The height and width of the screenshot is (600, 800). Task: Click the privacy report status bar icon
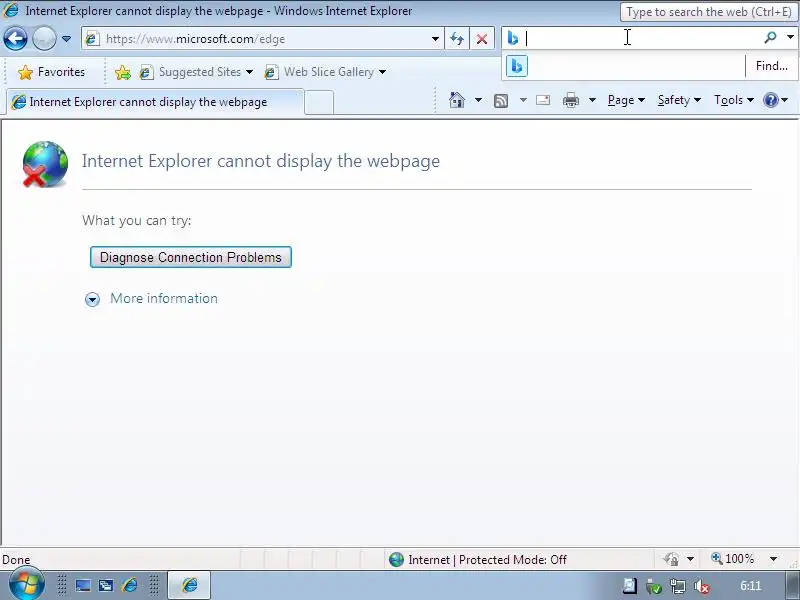671,559
